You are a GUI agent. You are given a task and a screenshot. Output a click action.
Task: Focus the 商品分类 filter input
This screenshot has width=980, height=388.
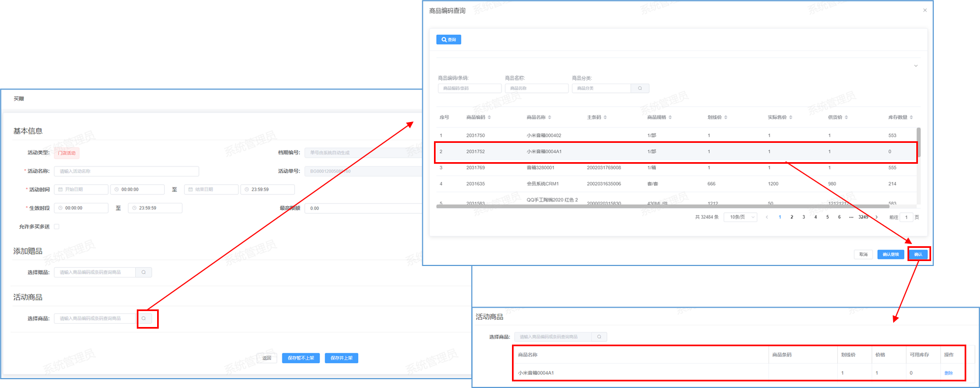tap(602, 88)
